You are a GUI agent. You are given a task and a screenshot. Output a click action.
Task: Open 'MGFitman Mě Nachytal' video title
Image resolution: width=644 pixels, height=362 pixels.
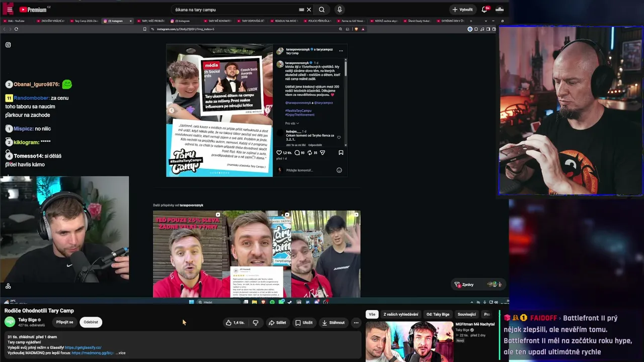coord(475,324)
